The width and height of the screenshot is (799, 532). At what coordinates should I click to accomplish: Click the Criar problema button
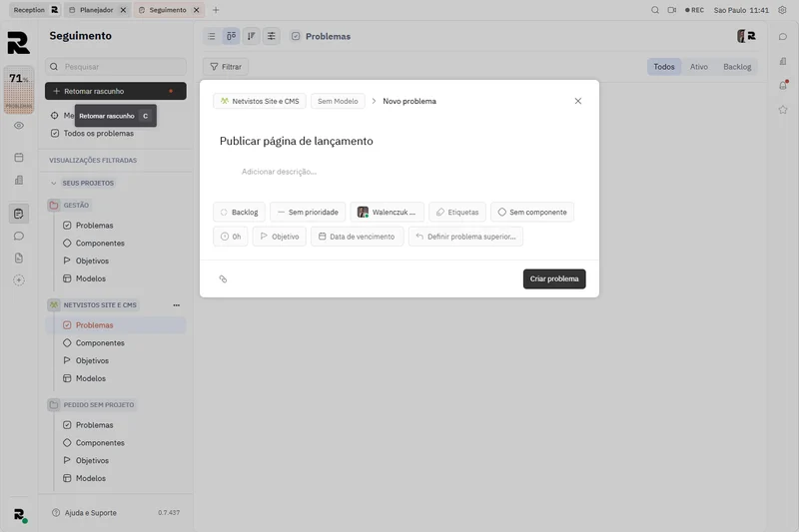[554, 279]
